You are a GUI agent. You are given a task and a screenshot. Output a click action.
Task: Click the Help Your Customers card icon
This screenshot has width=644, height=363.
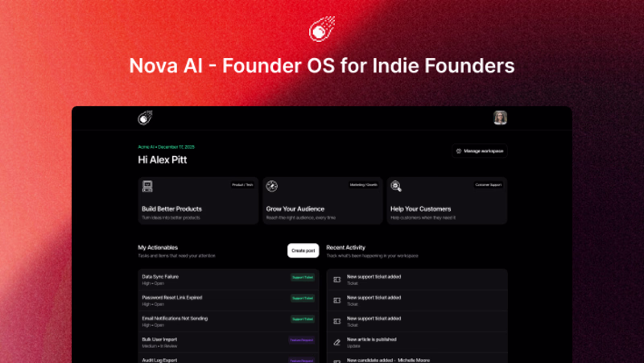(396, 186)
